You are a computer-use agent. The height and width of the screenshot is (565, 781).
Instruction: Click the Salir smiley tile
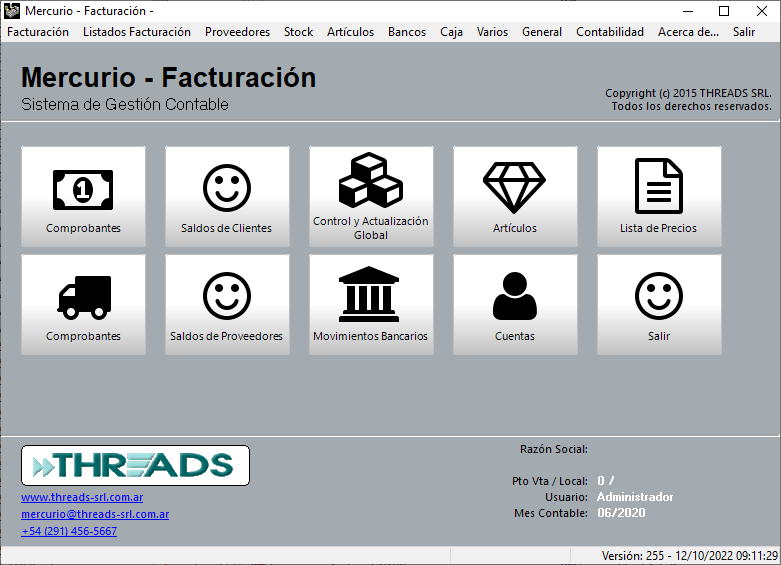point(659,304)
